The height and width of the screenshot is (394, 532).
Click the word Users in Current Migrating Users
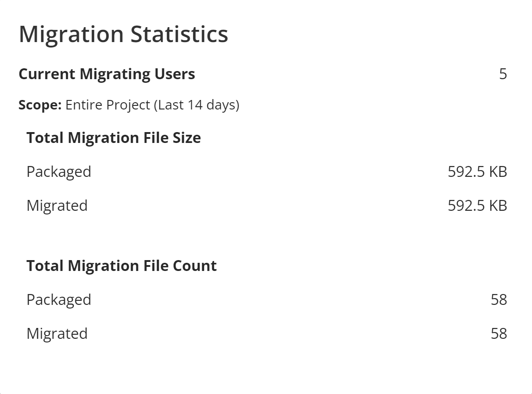click(x=174, y=74)
